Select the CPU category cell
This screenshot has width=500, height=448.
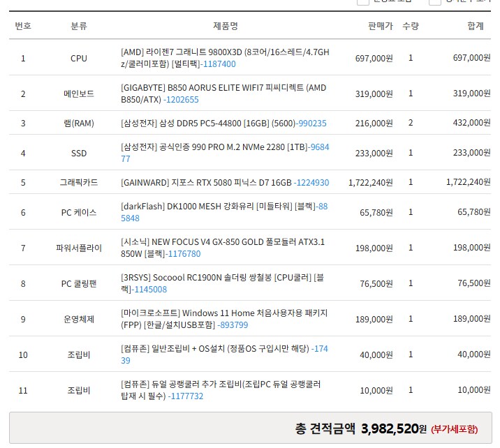coord(79,59)
